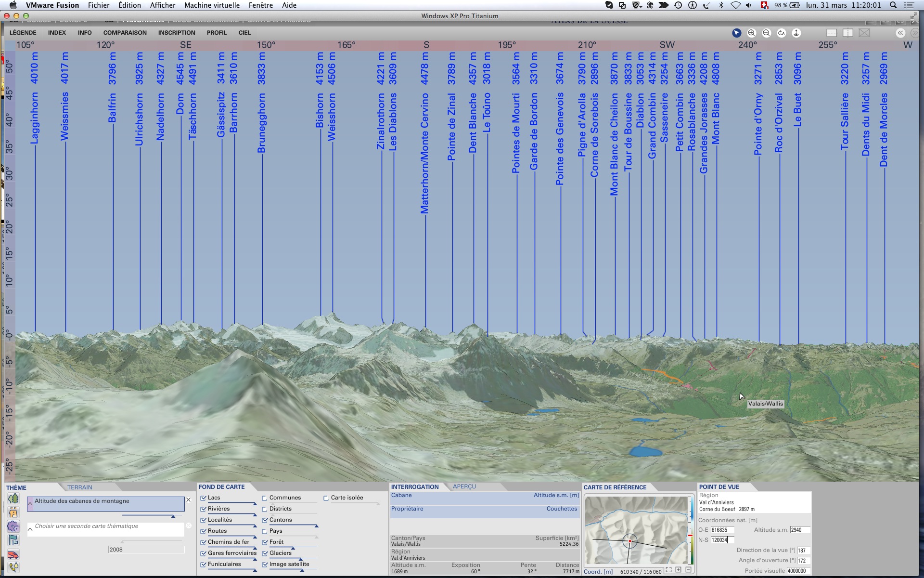Click the telephone and energy theme icon

point(13,567)
